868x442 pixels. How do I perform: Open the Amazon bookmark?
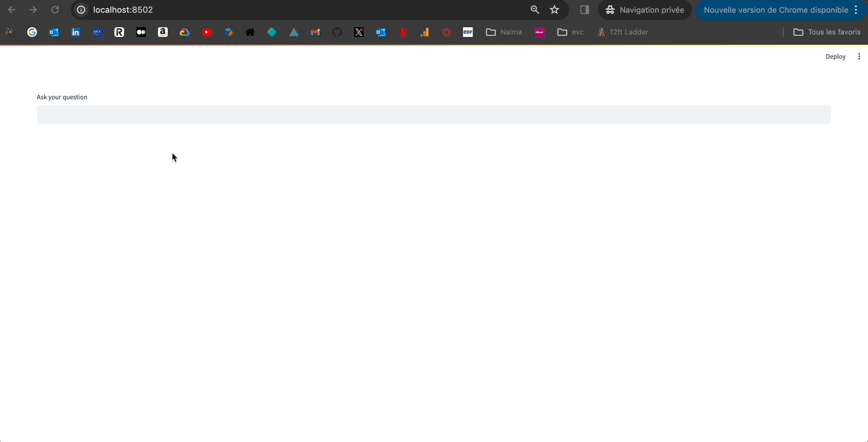click(163, 32)
